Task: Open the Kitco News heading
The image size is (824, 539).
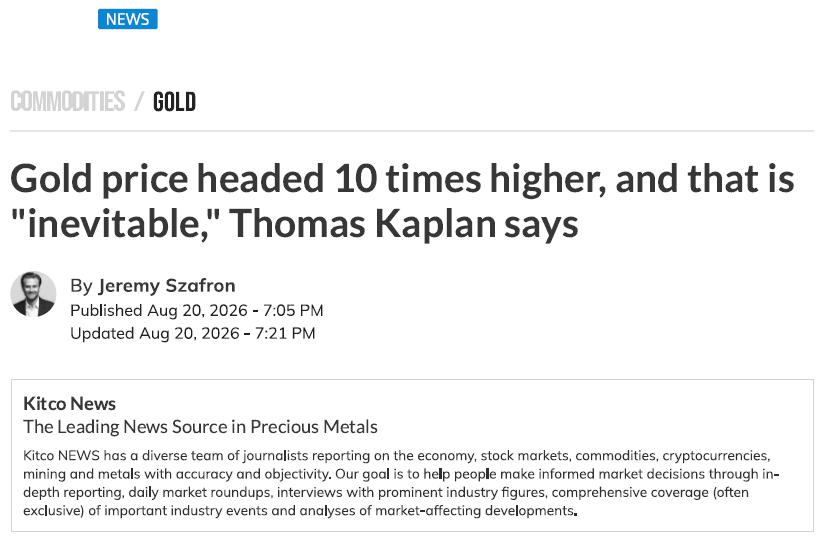Action: [x=69, y=403]
